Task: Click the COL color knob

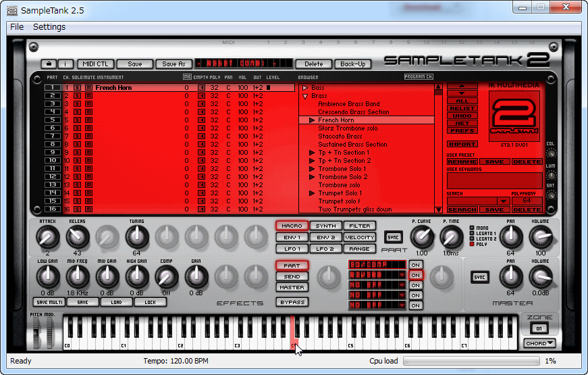Action: [551, 153]
